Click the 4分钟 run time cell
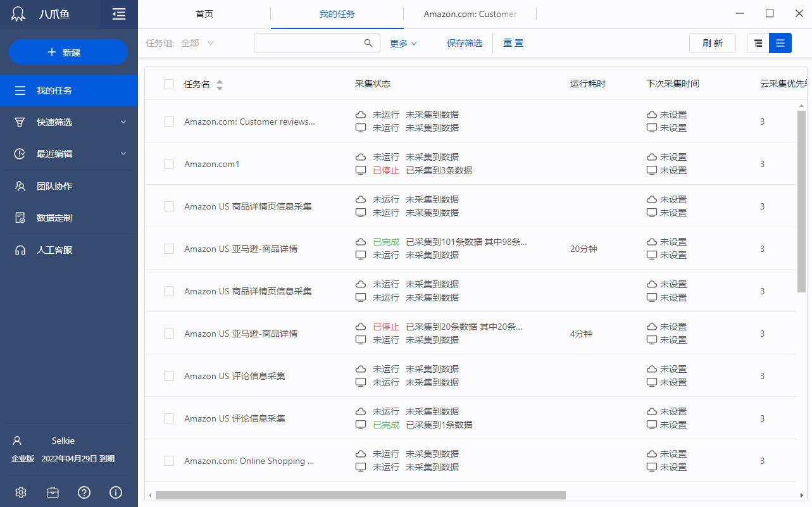812x507 pixels. [581, 334]
